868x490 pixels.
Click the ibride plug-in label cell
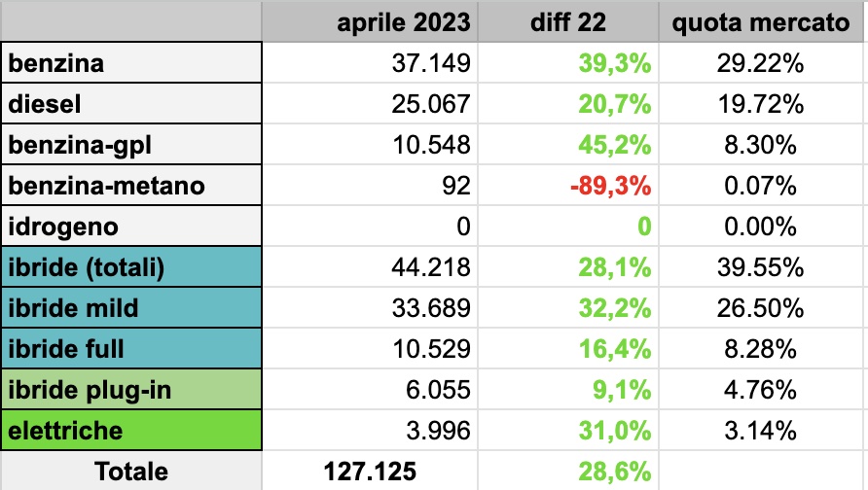click(131, 390)
